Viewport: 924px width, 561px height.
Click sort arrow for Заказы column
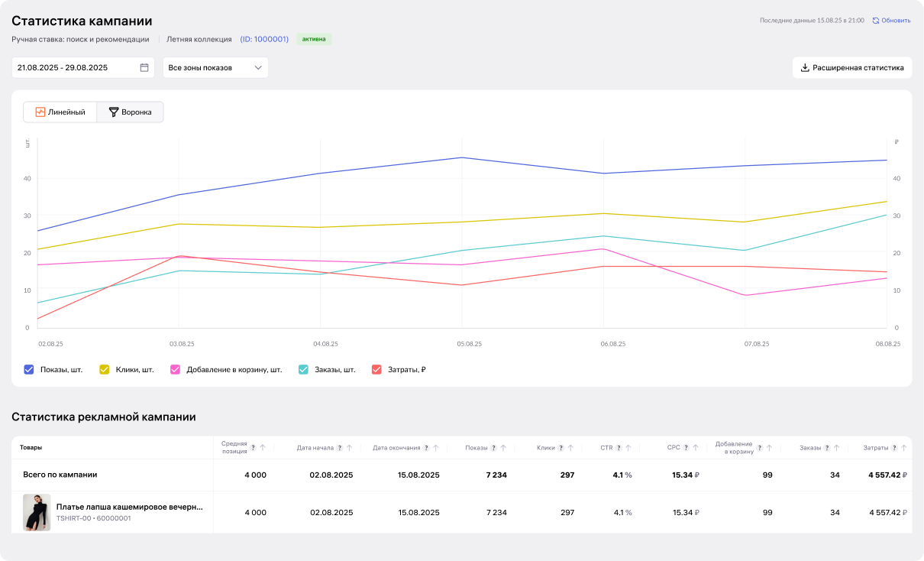tap(837, 448)
